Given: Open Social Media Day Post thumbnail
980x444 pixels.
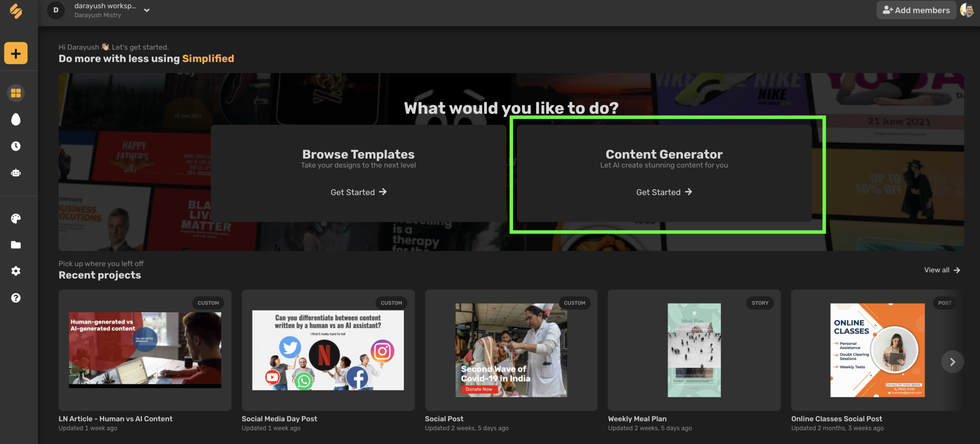Looking at the screenshot, I should click(328, 350).
